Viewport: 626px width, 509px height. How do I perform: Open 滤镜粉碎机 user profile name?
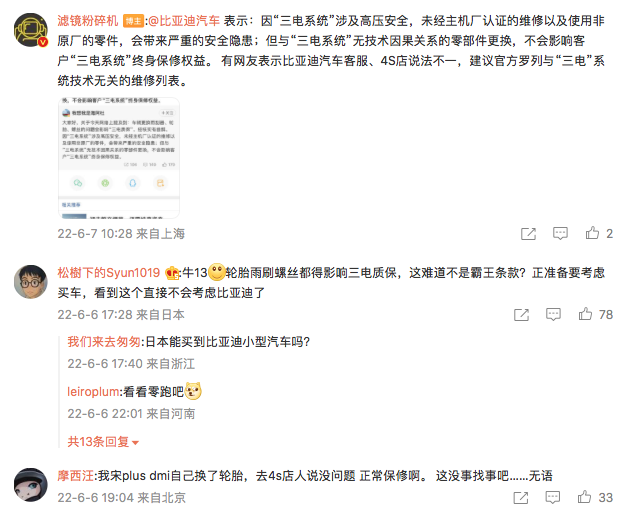[88, 21]
